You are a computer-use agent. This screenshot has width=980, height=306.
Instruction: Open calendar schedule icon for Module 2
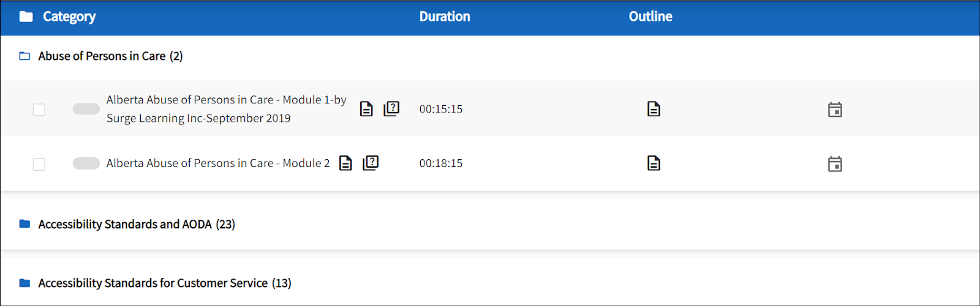(835, 164)
